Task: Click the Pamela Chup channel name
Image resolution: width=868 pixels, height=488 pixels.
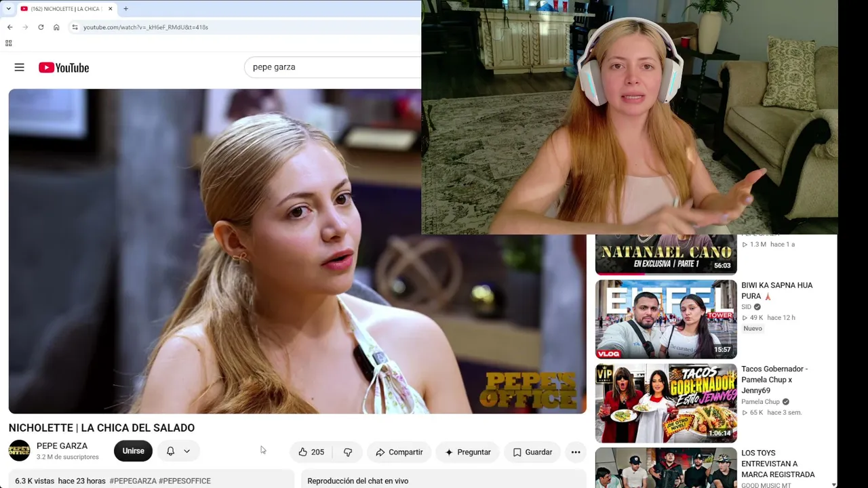Action: [x=760, y=402]
